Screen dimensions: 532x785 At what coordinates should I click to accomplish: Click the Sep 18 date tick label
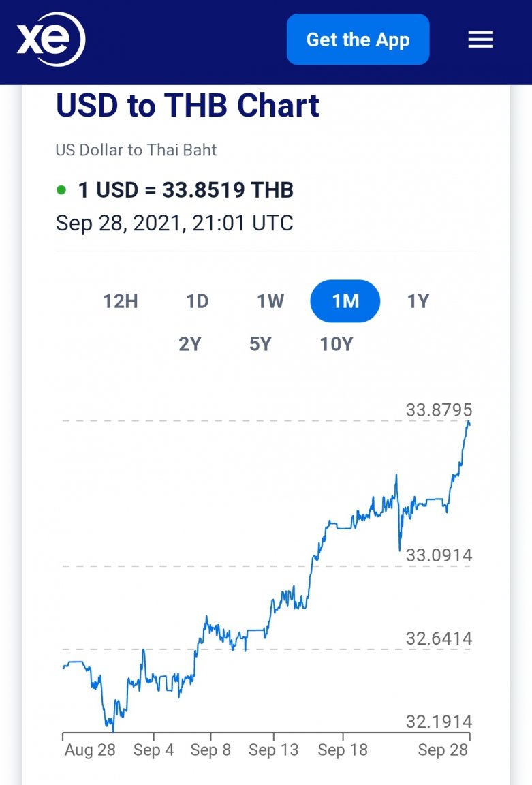pos(343,750)
